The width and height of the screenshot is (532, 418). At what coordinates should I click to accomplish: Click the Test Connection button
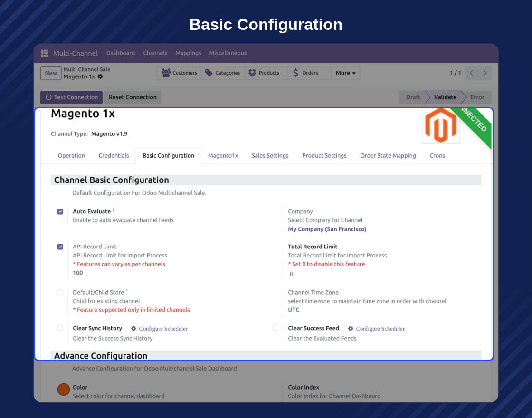coord(72,97)
